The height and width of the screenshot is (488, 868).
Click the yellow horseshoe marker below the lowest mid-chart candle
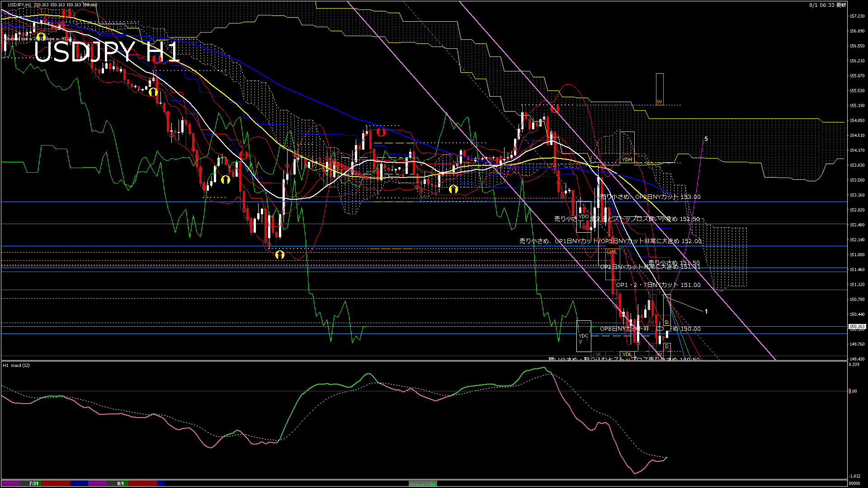(x=280, y=255)
